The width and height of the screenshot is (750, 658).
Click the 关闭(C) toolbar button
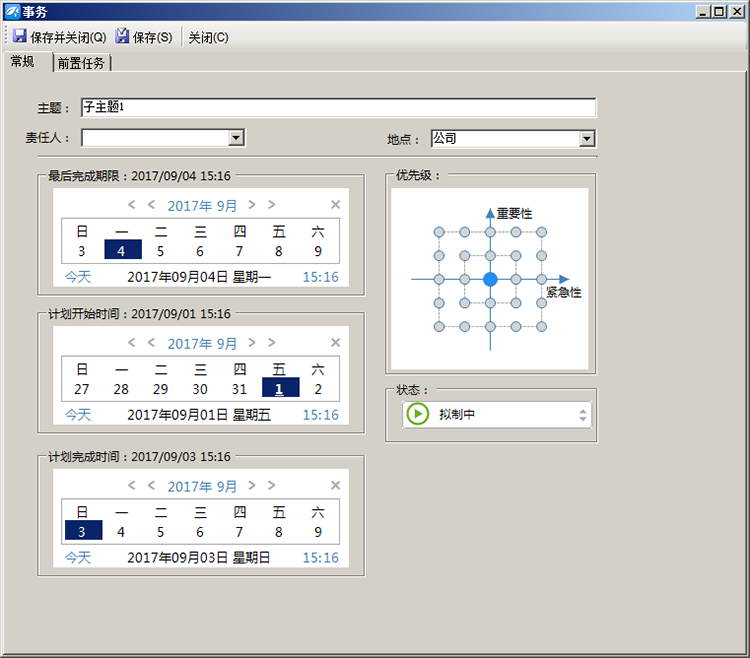[208, 38]
